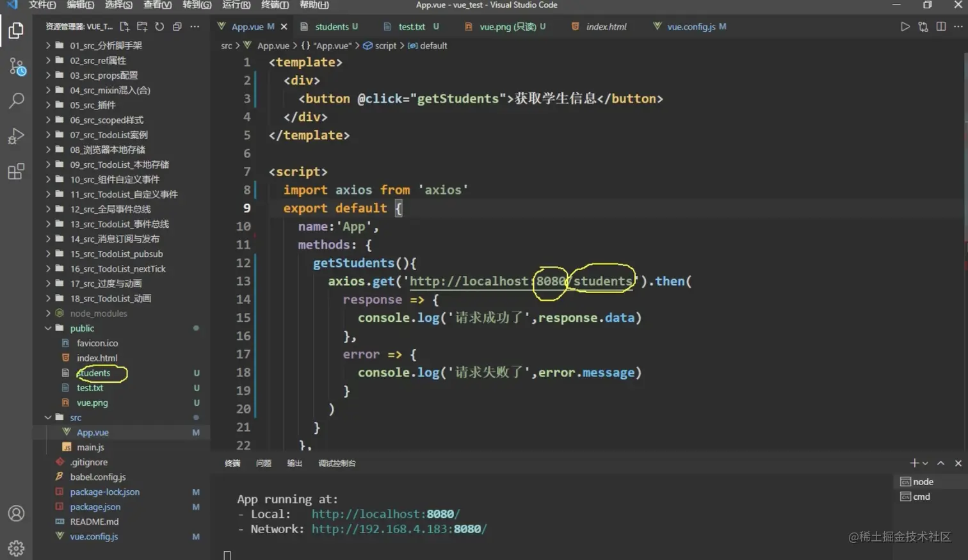Switch to the vue.png editor tab
Screen dimensions: 968x560
pyautogui.click(x=507, y=26)
